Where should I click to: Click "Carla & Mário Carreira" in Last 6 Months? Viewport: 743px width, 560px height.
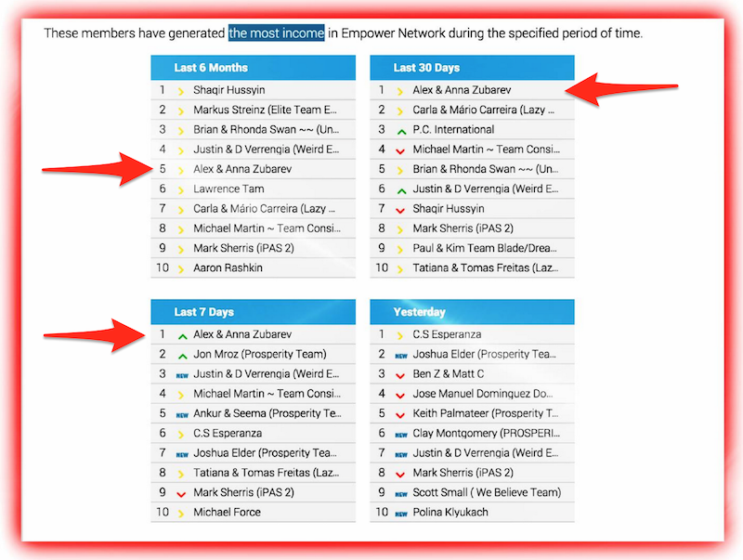245,209
